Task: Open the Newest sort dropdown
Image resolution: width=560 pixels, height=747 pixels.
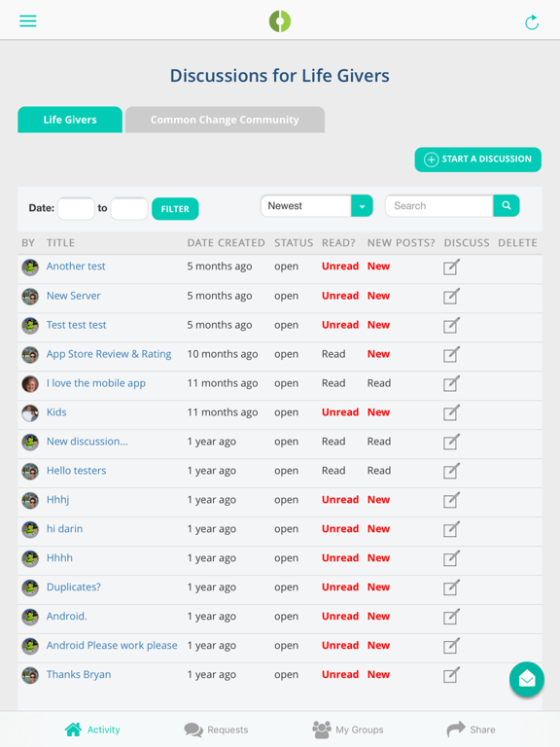Action: pyautogui.click(x=317, y=206)
